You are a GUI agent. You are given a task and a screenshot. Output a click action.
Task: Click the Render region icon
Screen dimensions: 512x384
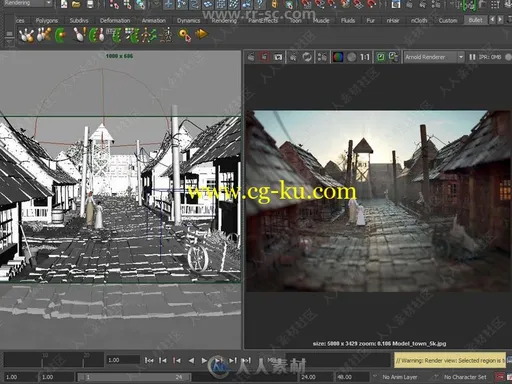[x=264, y=57]
